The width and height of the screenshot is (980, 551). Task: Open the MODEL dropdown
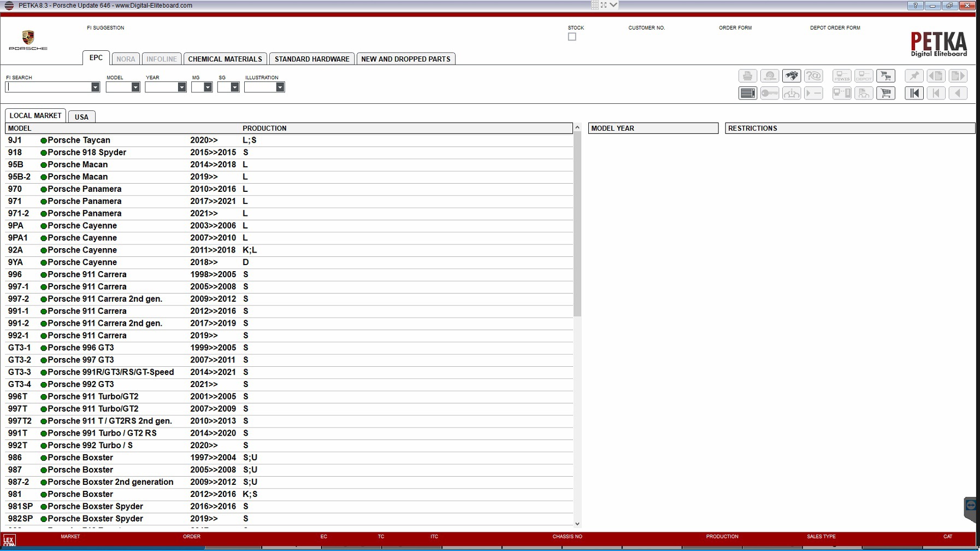click(135, 87)
